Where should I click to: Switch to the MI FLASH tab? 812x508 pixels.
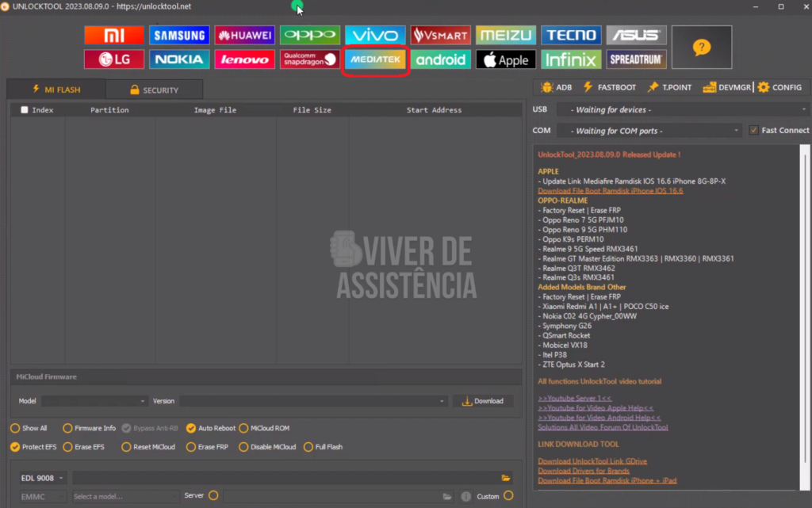tap(56, 90)
